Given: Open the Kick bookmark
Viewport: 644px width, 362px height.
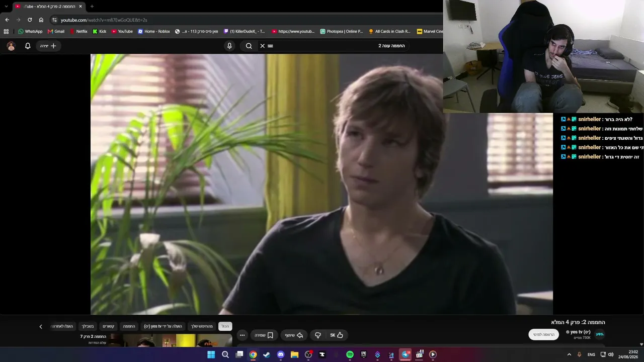Looking at the screenshot, I should click(100, 31).
